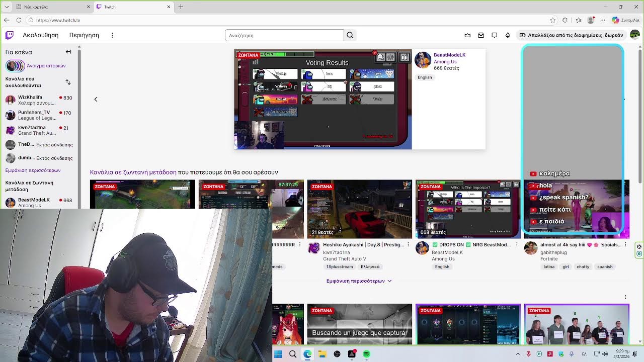The height and width of the screenshot is (362, 644).
Task: Select the Ελληνικά tag
Action: 370,266
